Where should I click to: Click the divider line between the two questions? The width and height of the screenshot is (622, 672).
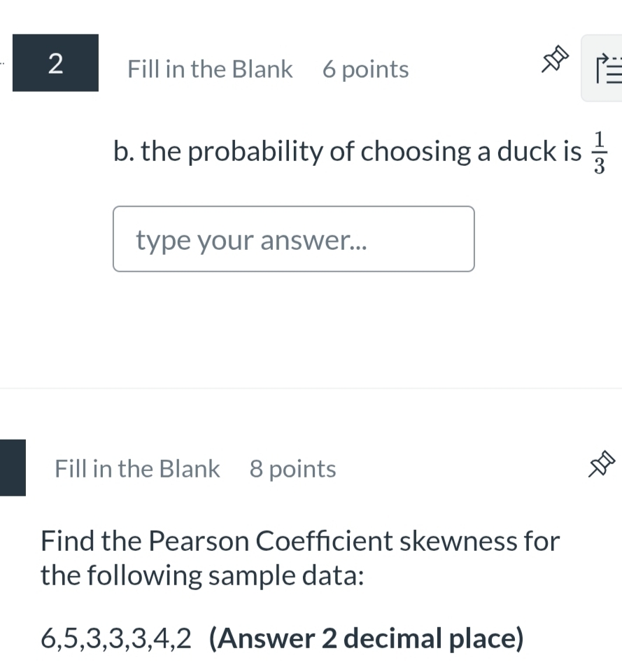(x=311, y=388)
